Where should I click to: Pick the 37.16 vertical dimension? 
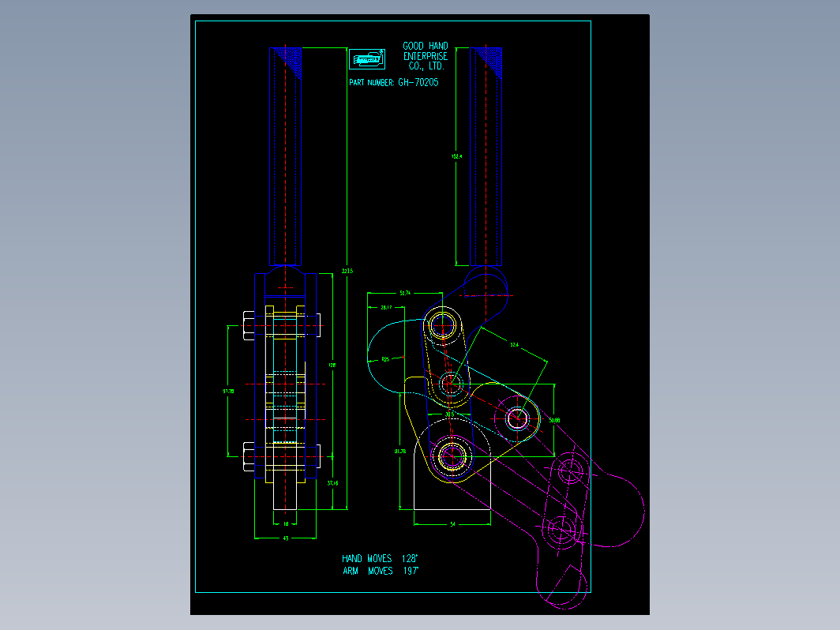332,483
